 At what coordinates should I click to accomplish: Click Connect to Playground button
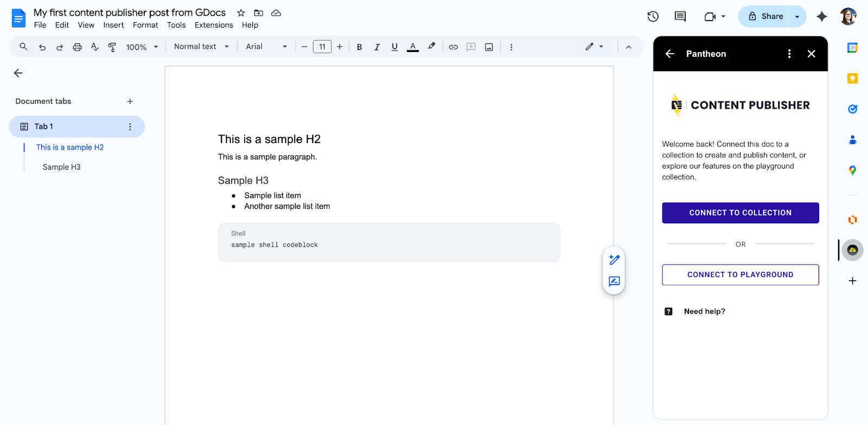tap(740, 275)
